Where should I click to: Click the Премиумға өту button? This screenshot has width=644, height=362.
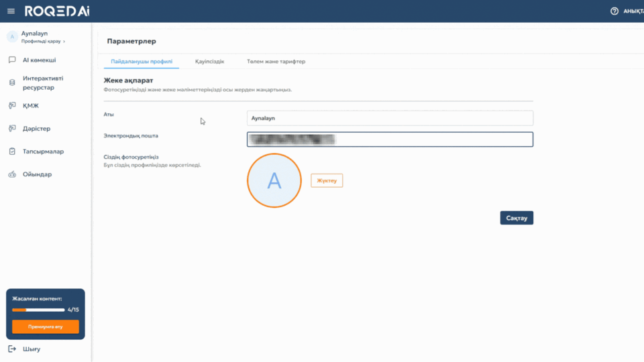(x=46, y=326)
